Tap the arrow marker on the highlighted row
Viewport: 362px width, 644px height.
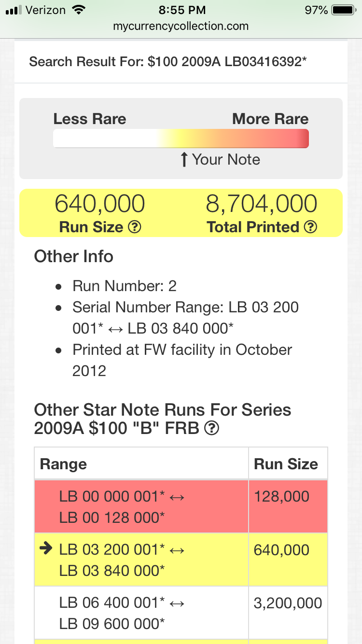(46, 549)
